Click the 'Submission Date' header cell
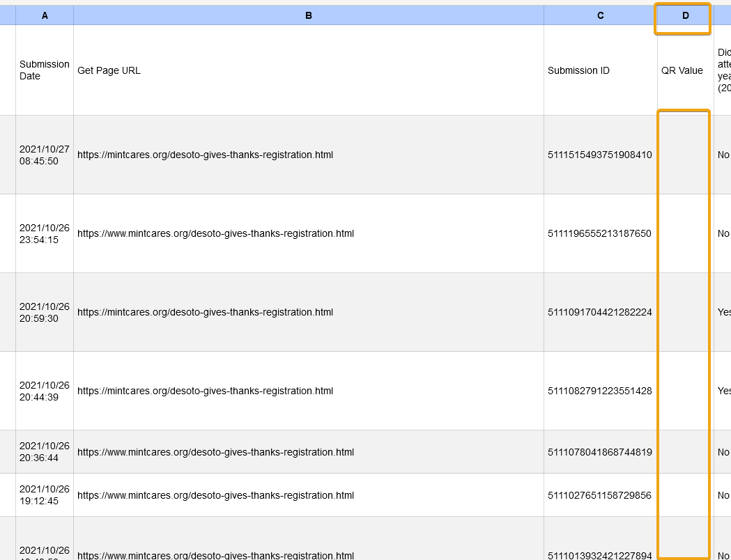731x560 pixels. [x=45, y=70]
